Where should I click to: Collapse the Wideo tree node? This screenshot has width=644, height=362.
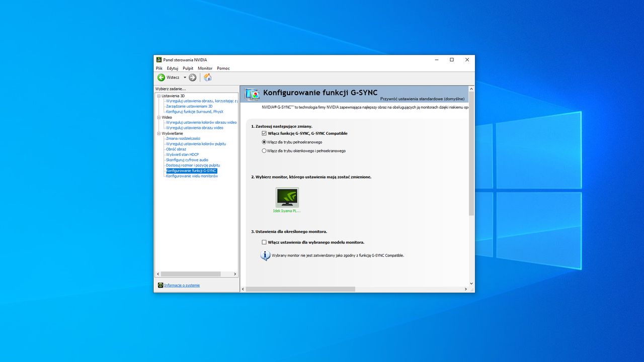tap(158, 117)
